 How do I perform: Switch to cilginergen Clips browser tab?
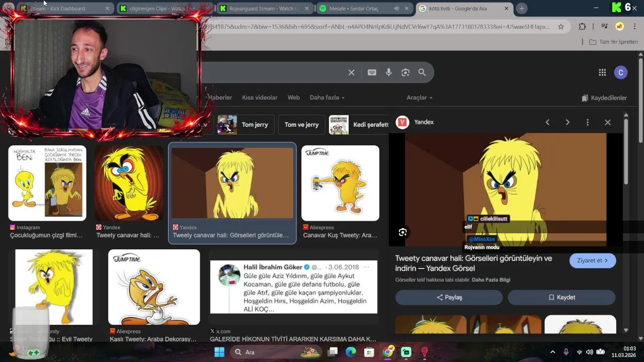164,9
